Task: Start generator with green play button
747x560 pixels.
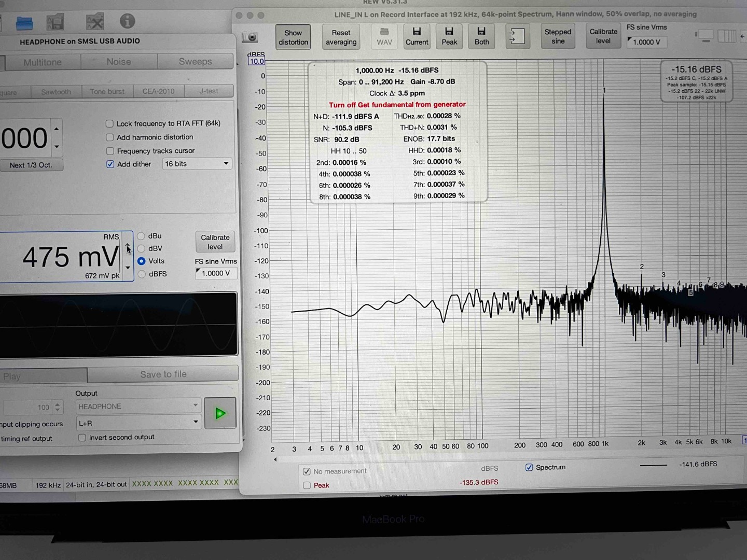Action: pos(220,413)
